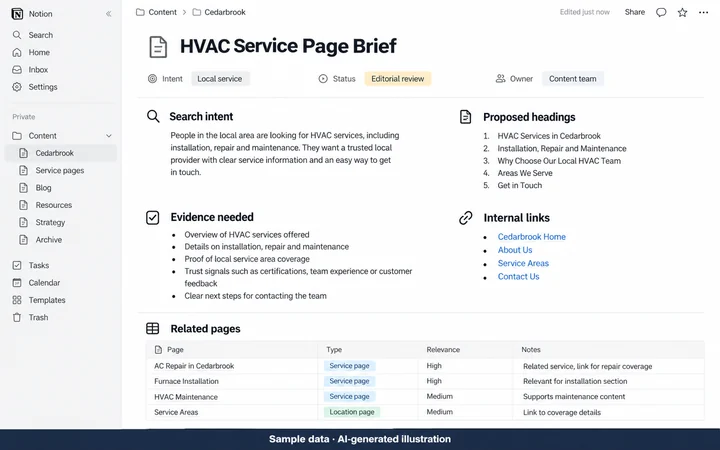The image size is (720, 450).
Task: Open Tasks in the sidebar
Action: click(x=39, y=265)
